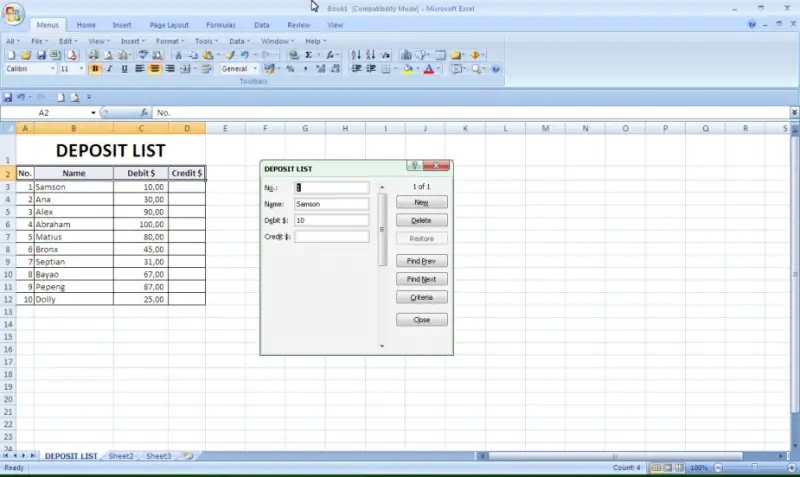Click Find Next button in dialog

[421, 279]
